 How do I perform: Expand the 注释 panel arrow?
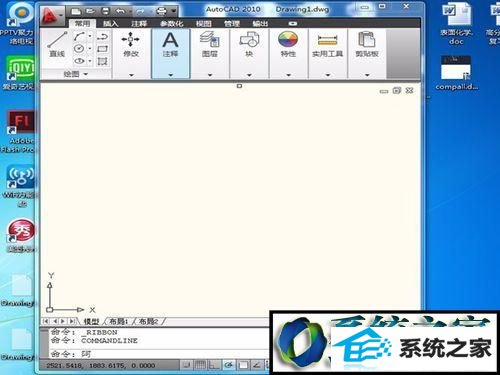[170, 75]
